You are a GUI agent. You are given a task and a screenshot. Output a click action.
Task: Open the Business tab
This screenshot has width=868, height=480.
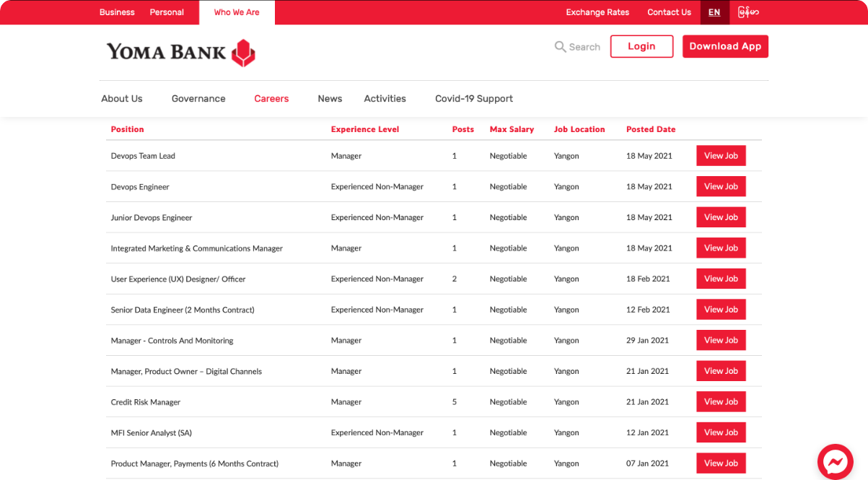point(117,12)
